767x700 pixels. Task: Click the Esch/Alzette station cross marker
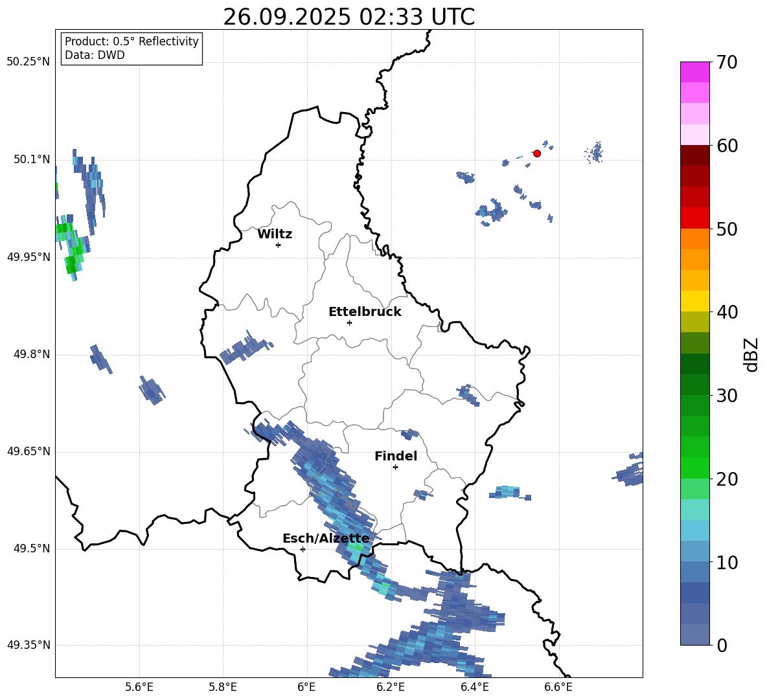point(303,549)
